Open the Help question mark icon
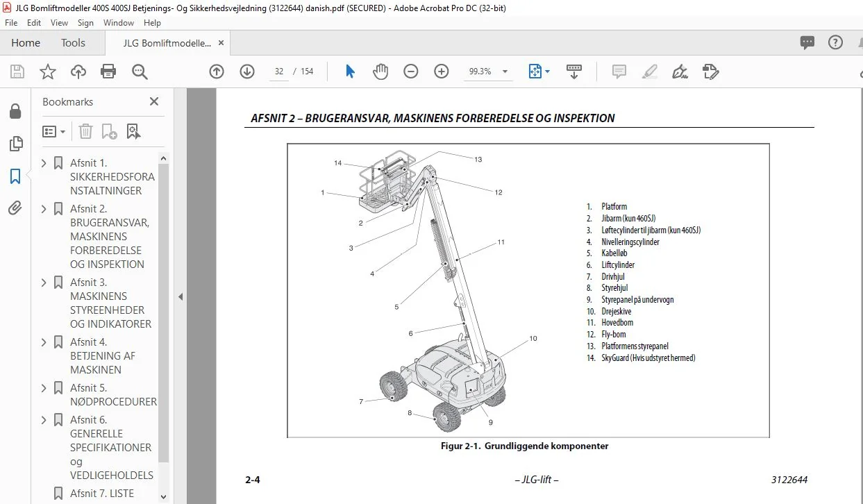 pyautogui.click(x=835, y=42)
